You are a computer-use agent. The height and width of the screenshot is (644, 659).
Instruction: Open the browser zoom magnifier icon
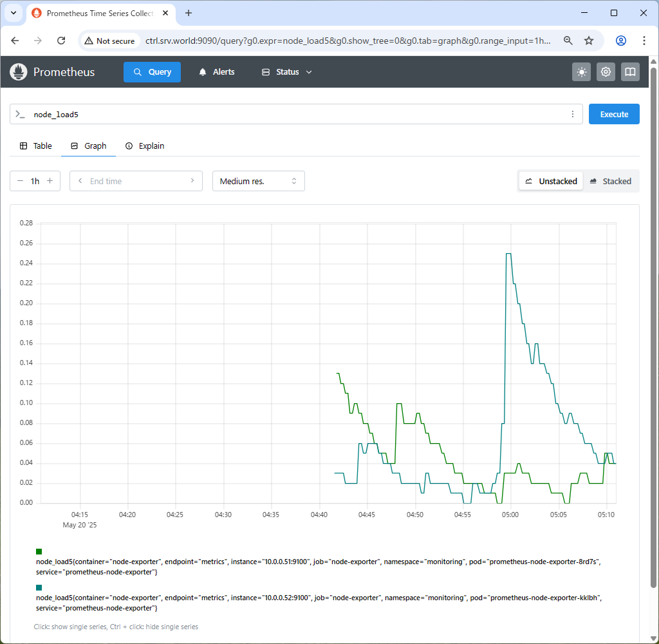point(568,41)
